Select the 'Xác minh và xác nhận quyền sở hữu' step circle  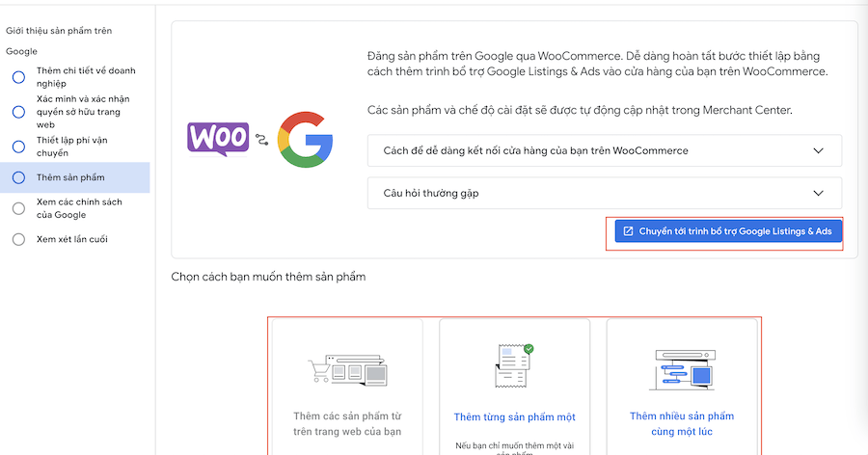19,112
